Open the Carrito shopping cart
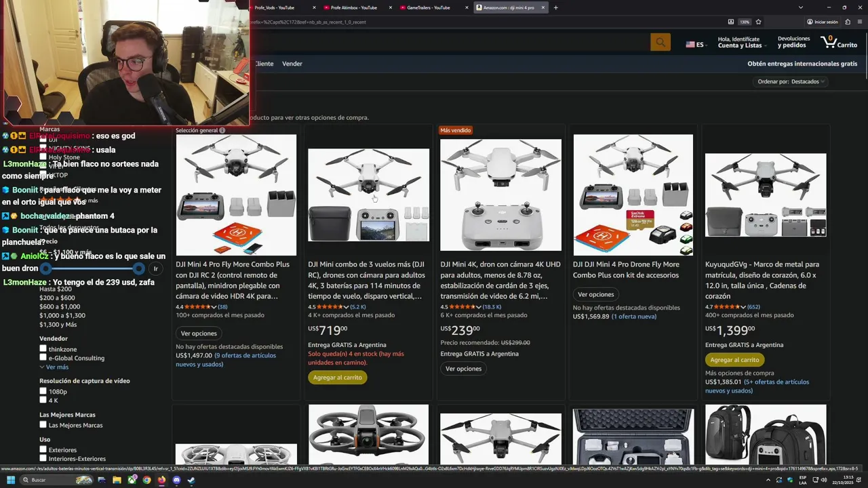 [839, 42]
